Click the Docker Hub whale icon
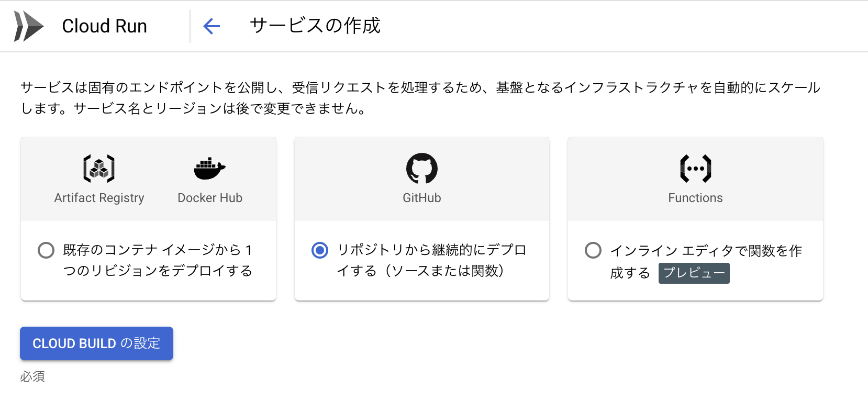Screen dimensions: 868x412 coord(209,166)
